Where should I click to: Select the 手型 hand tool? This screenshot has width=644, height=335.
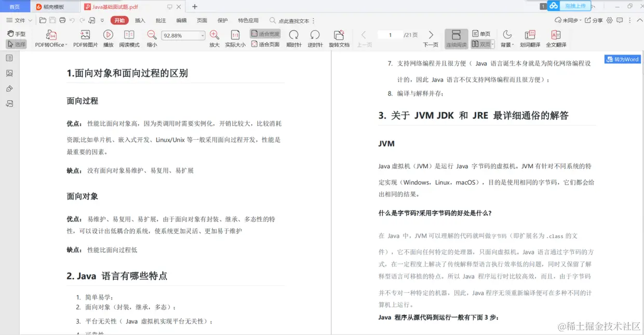16,34
